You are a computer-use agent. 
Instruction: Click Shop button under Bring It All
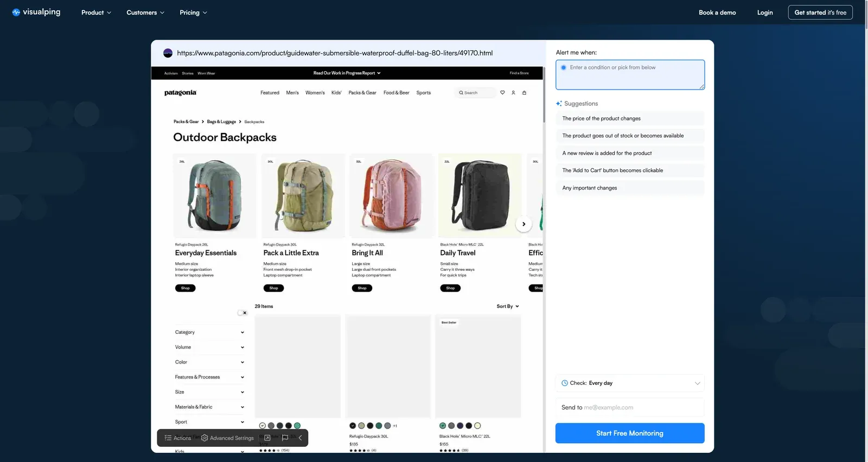(x=362, y=288)
